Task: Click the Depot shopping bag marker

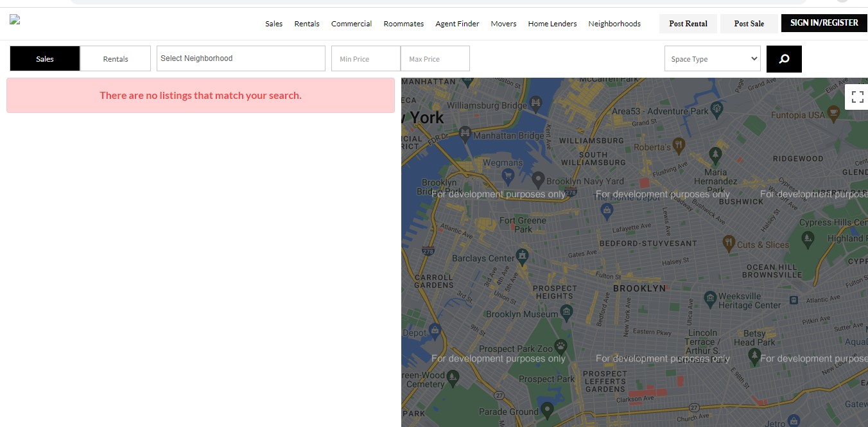Action: (435, 331)
